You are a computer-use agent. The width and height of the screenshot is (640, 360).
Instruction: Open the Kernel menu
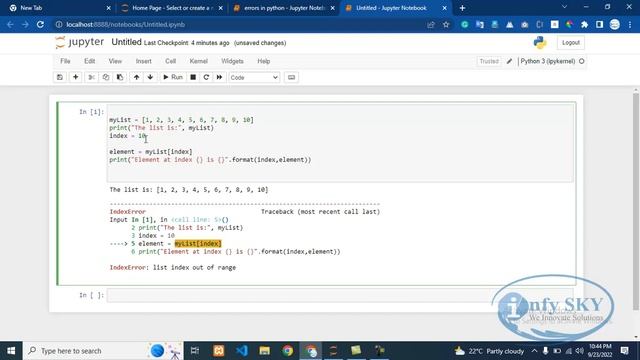pyautogui.click(x=198, y=61)
